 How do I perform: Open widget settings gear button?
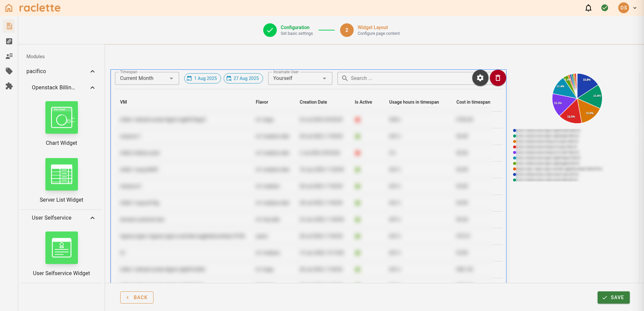[x=480, y=78]
